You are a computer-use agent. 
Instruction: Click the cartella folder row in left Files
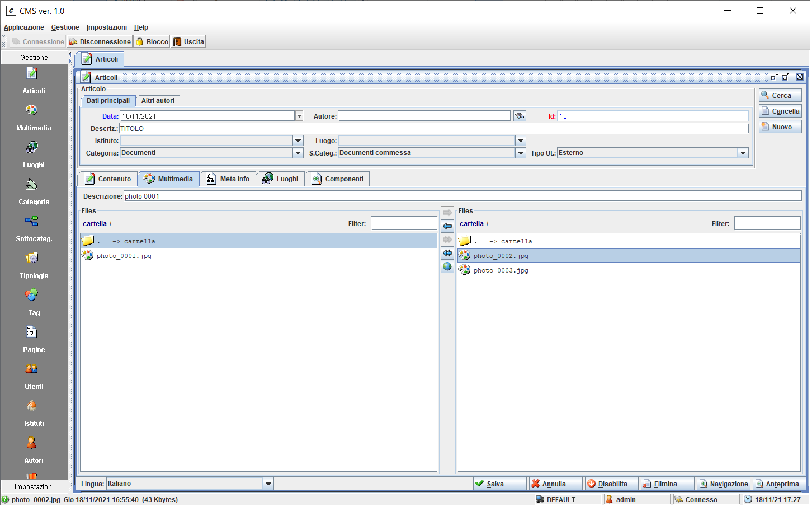[x=258, y=241]
